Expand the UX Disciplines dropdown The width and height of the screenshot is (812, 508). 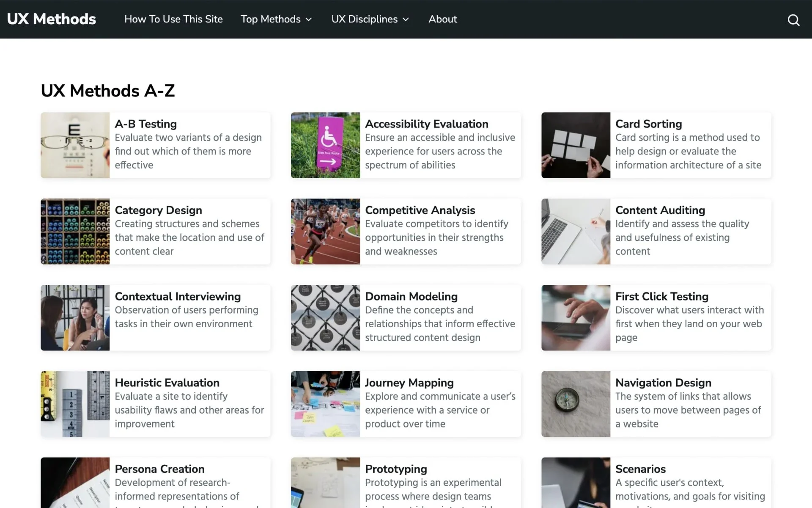pos(370,19)
